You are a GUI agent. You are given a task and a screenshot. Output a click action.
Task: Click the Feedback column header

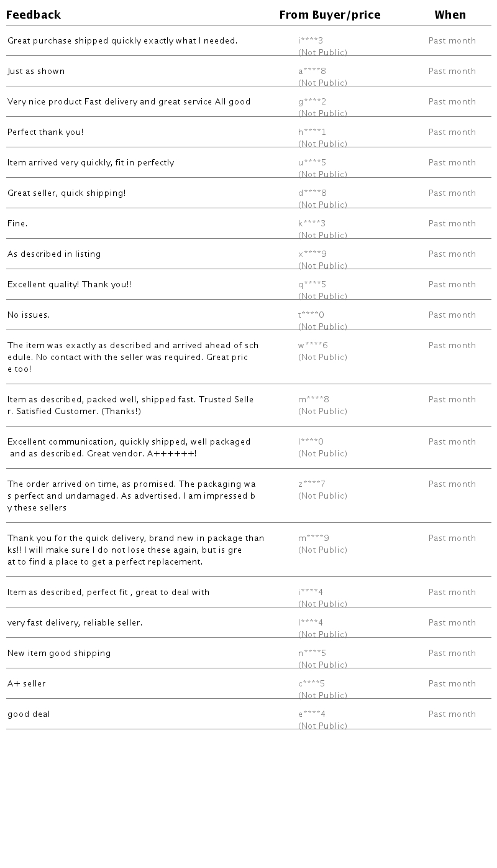(34, 15)
